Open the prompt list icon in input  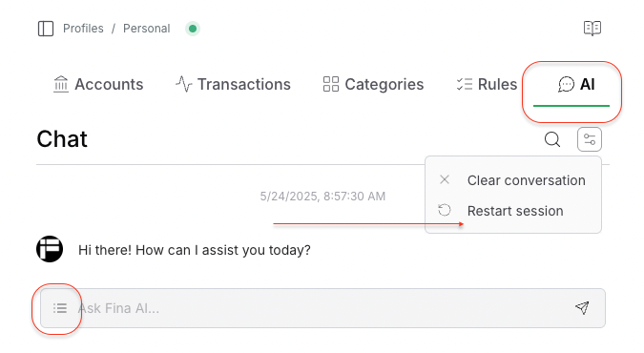tap(60, 308)
